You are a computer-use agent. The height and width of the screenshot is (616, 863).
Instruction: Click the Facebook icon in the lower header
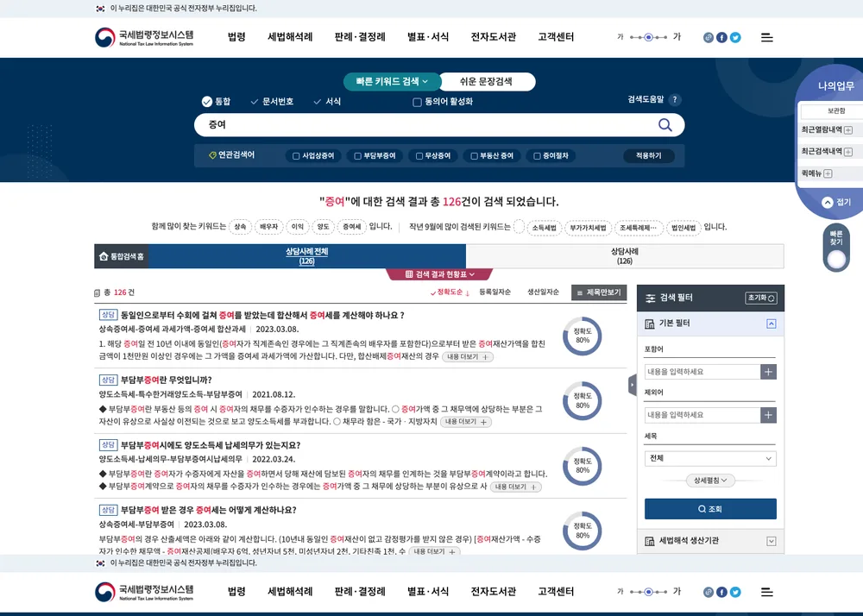(721, 593)
